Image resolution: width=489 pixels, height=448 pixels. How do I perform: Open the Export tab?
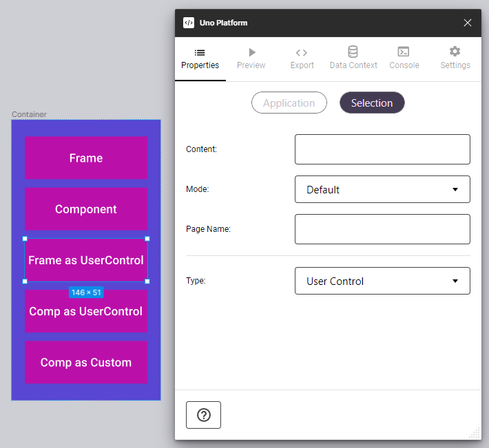pyautogui.click(x=302, y=59)
